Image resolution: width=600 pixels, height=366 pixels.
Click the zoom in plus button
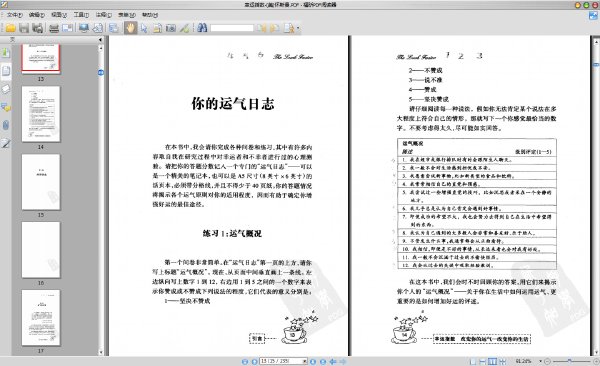(596, 361)
